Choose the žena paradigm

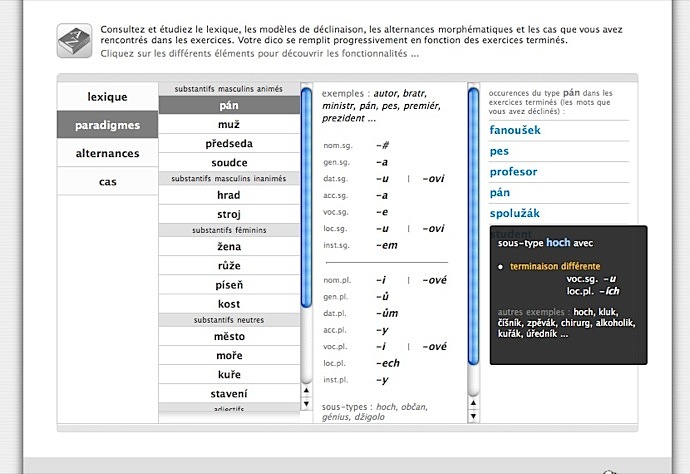pyautogui.click(x=229, y=246)
